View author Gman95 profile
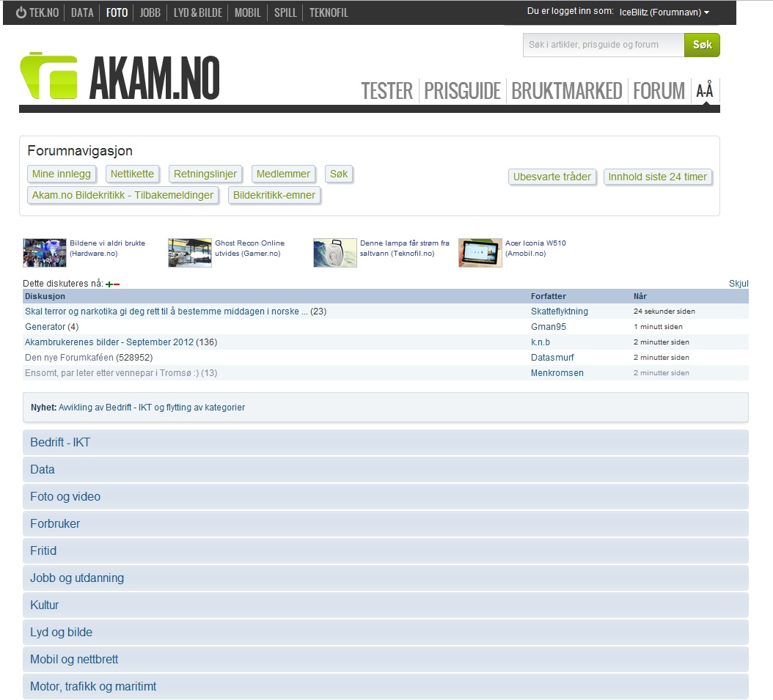The width and height of the screenshot is (773, 700). [548, 327]
